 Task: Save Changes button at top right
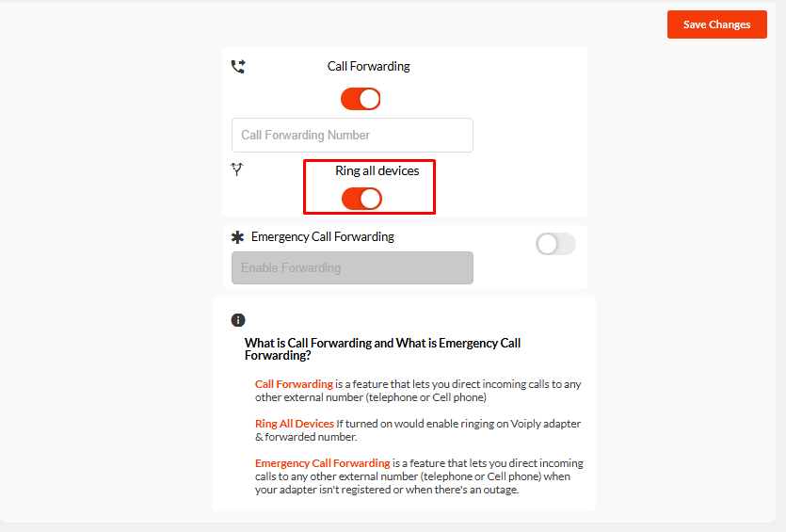pos(717,24)
